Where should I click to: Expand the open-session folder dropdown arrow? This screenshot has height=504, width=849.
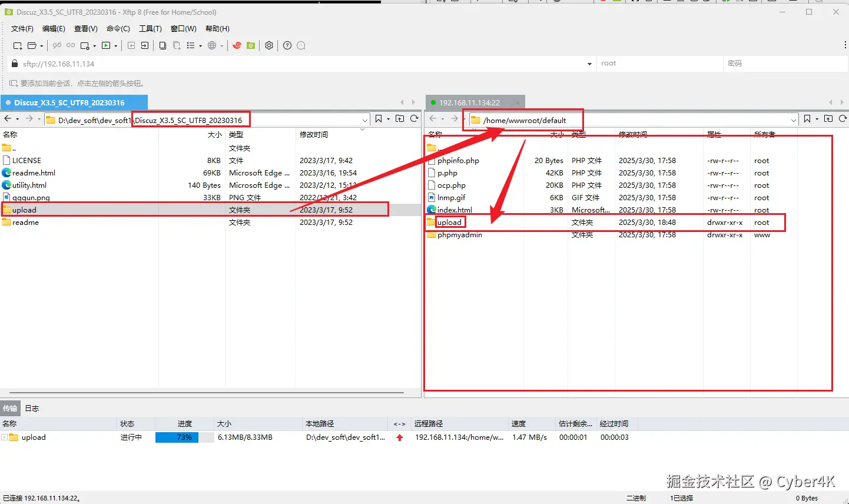(x=42, y=46)
